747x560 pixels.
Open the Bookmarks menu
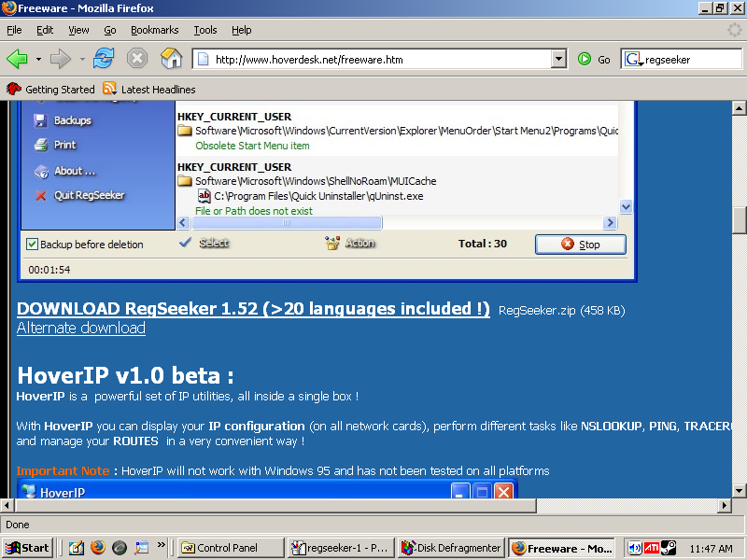click(154, 30)
